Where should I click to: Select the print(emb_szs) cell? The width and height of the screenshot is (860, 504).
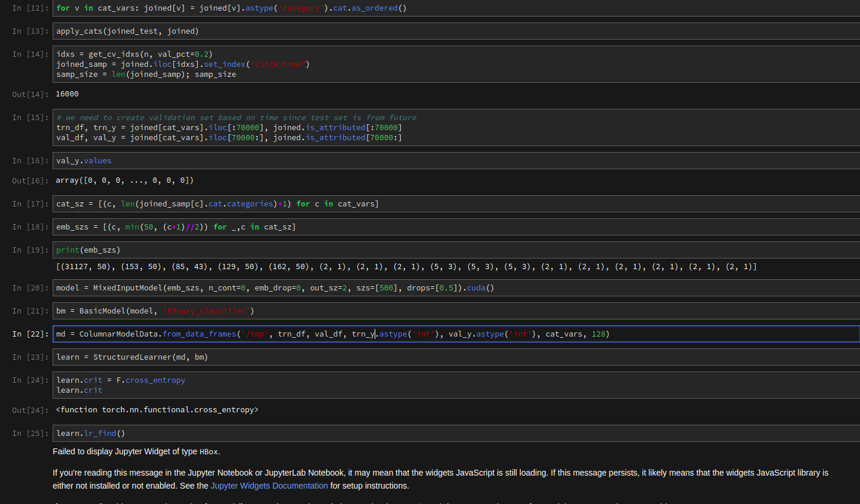coord(456,250)
